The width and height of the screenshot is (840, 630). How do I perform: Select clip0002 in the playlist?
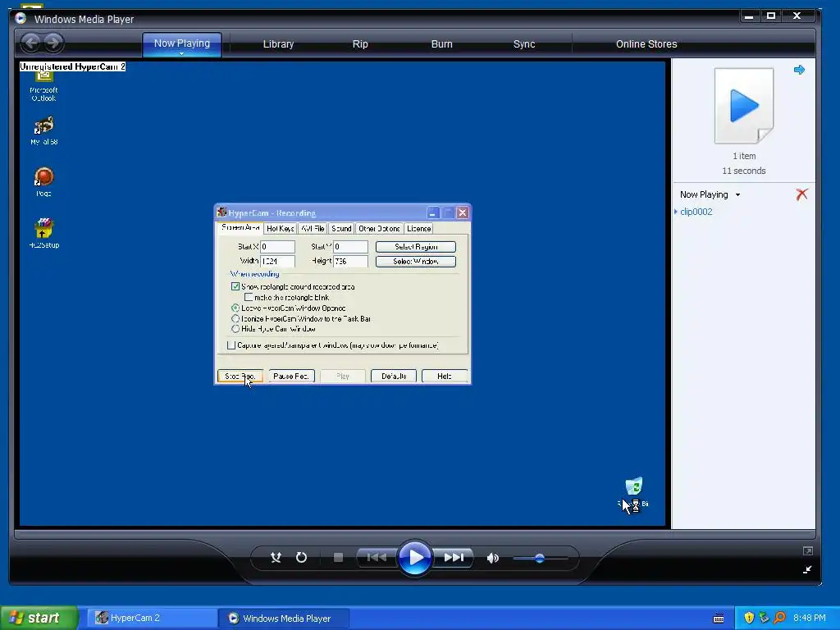(x=696, y=212)
